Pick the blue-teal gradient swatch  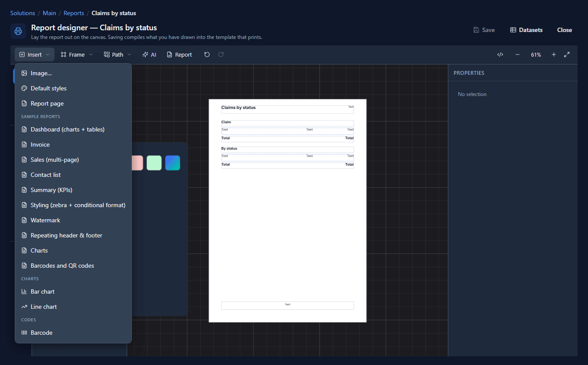coord(173,163)
